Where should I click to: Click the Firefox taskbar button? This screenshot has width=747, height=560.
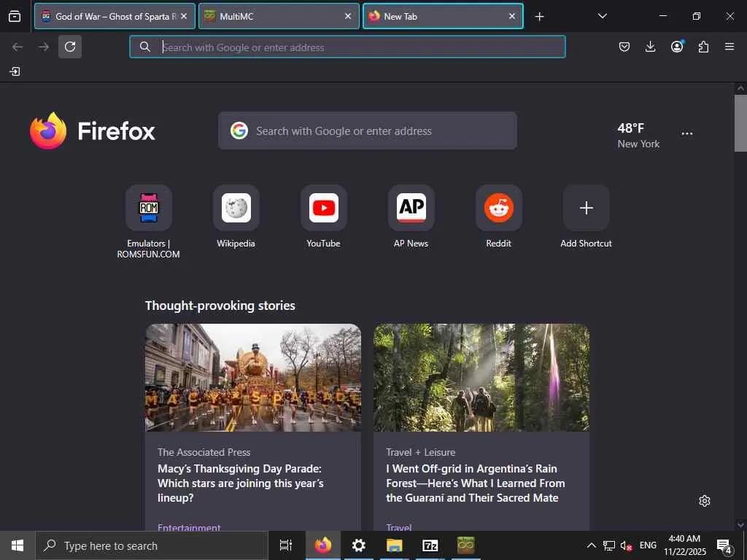[x=322, y=545]
